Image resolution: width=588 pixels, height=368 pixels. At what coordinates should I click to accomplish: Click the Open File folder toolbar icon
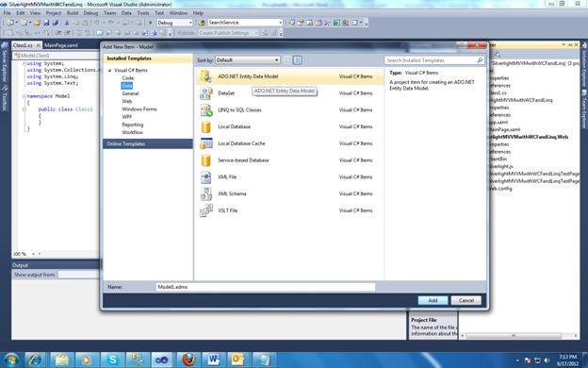click(37, 23)
